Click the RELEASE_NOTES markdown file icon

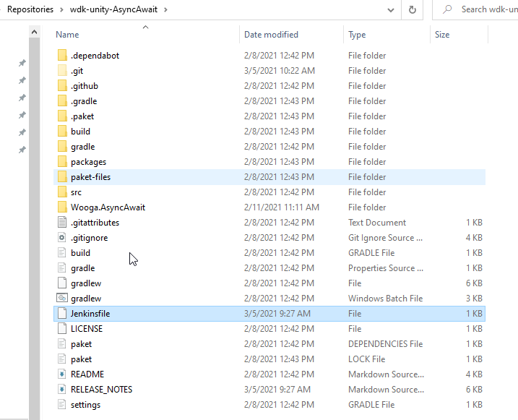pyautogui.click(x=62, y=390)
